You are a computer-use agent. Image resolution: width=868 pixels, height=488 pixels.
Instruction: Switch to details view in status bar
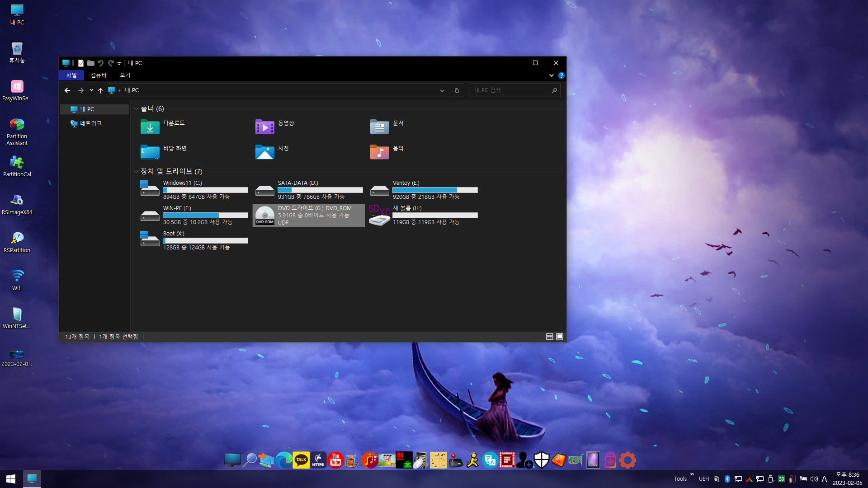pos(550,337)
